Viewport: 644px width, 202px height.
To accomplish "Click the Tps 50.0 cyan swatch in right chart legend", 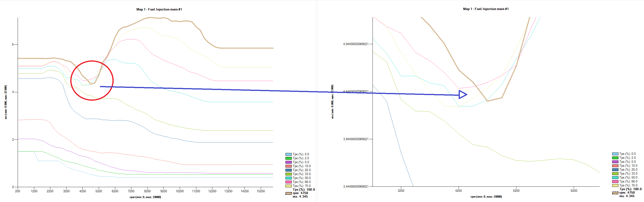I will (615, 178).
